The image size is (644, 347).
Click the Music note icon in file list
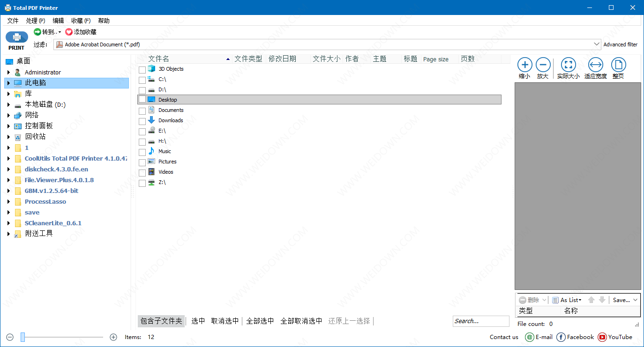pos(151,151)
